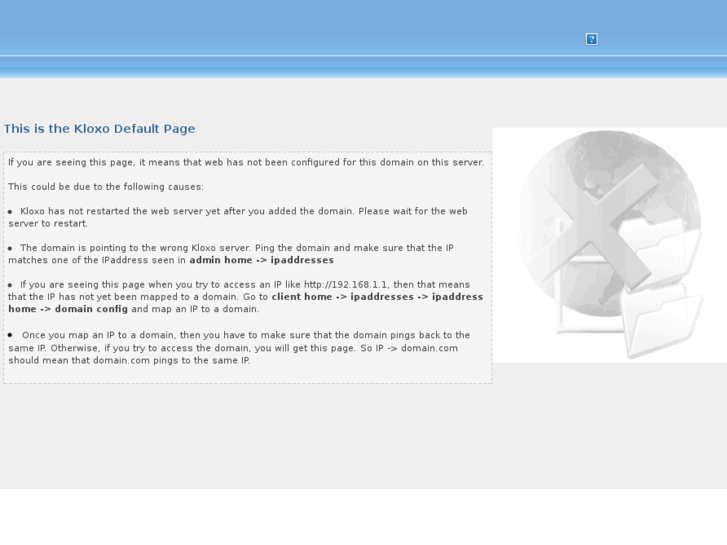Click the bold 'home -> domain config' text
Viewport: 727px width, 545px height.
[68, 309]
